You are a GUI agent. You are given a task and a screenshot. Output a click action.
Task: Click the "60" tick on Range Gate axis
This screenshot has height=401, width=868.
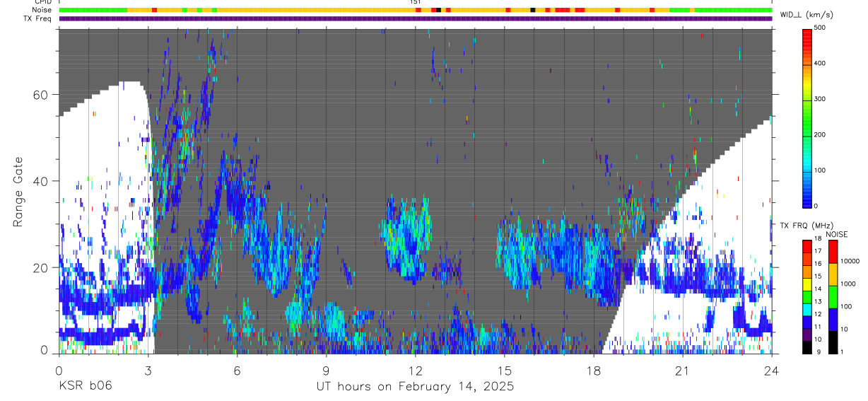coord(42,95)
